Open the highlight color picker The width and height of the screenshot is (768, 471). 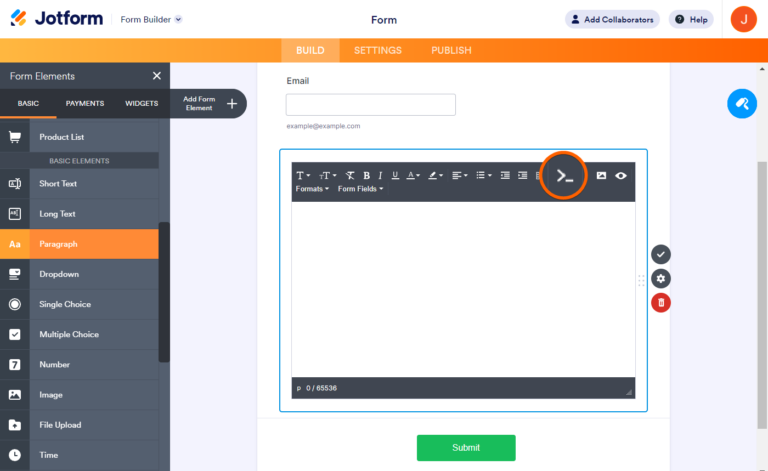[435, 175]
